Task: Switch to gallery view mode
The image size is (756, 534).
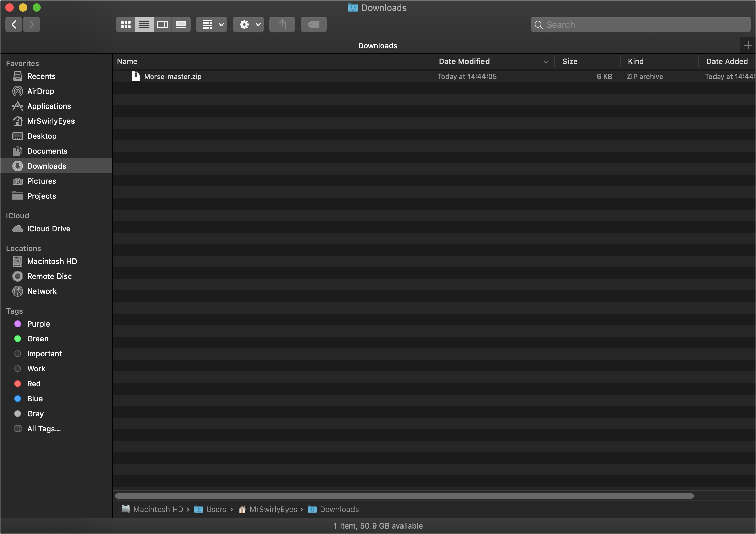Action: (181, 24)
